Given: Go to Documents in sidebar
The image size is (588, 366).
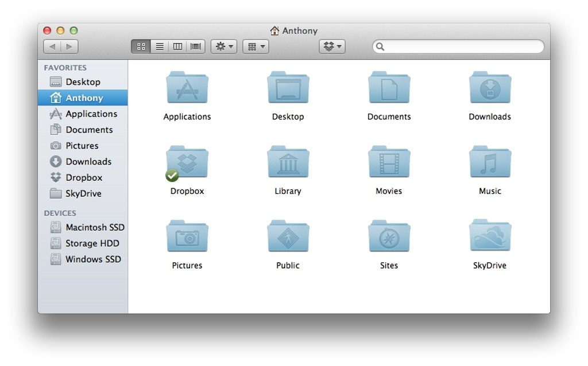Looking at the screenshot, I should coord(83,130).
